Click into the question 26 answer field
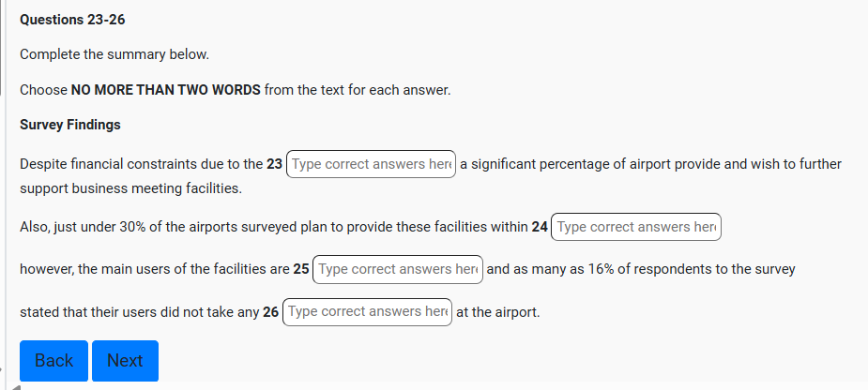This screenshot has height=390, width=868. [367, 311]
